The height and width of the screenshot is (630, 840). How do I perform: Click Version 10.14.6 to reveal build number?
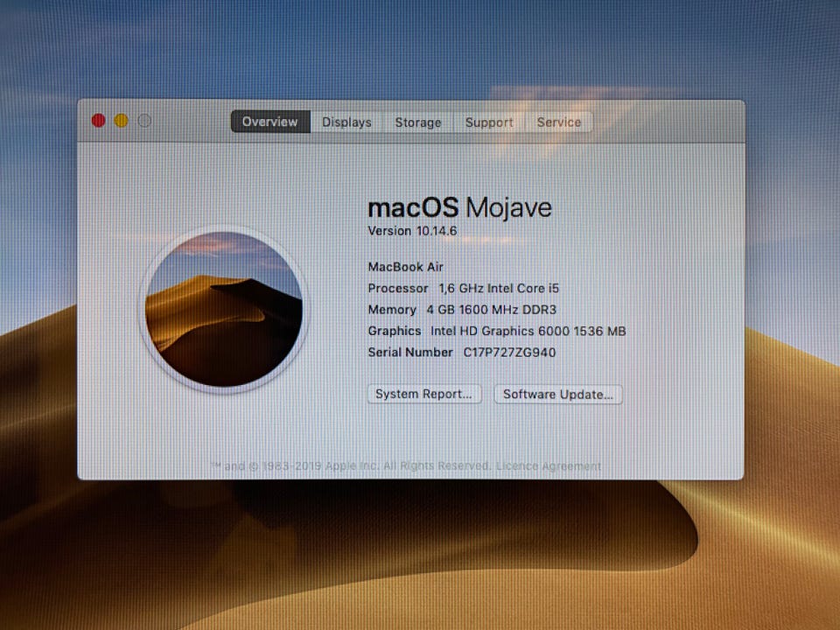tap(412, 231)
